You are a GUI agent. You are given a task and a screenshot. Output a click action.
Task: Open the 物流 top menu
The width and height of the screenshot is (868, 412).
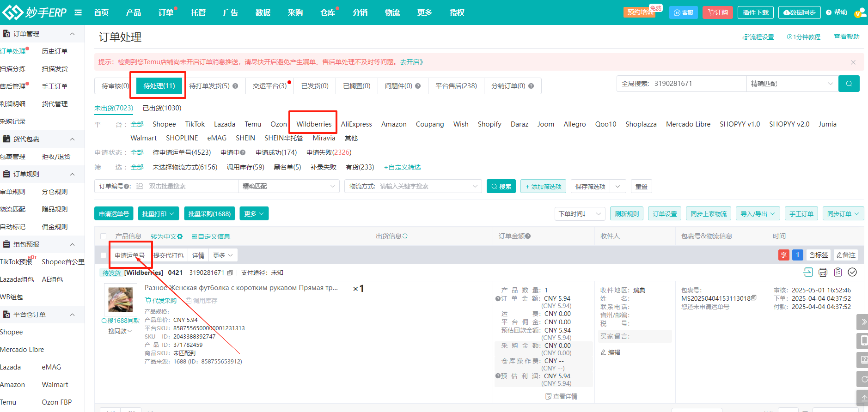pyautogui.click(x=392, y=12)
